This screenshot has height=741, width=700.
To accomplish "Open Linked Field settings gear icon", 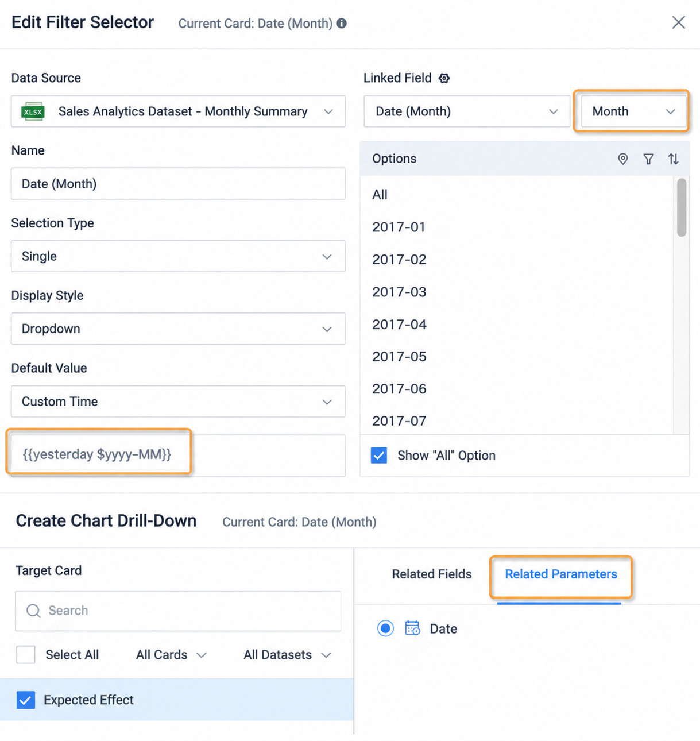I will tap(444, 78).
